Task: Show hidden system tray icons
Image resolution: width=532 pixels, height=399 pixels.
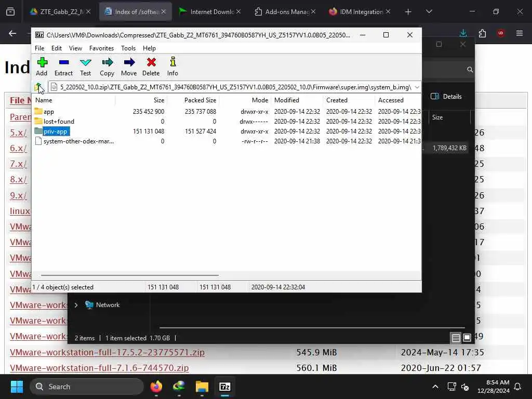Action: click(x=435, y=387)
